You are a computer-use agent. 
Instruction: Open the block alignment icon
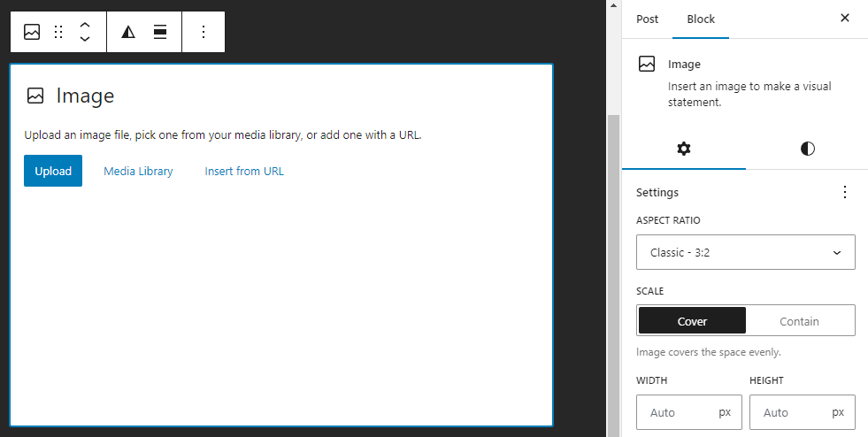(x=160, y=32)
